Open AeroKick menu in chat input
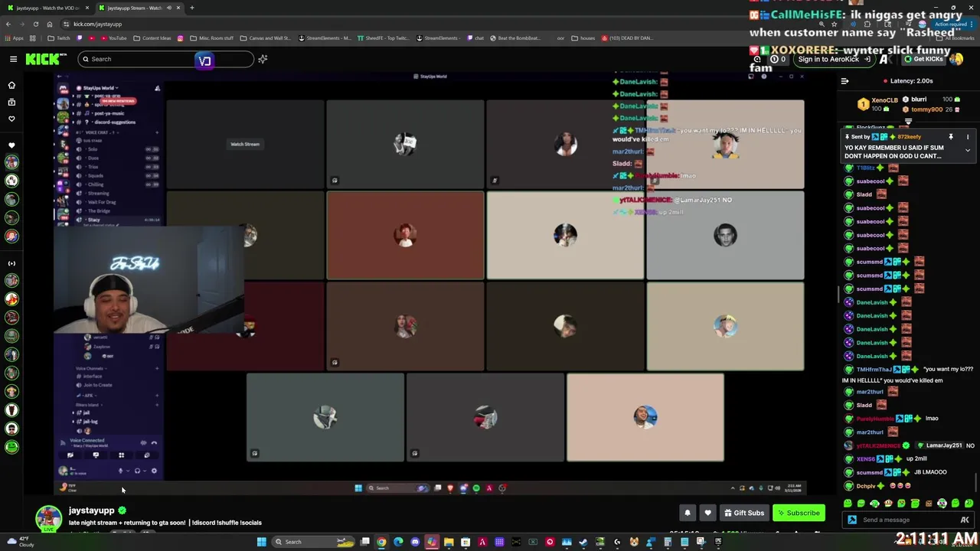Viewport: 980px width, 551px height. click(x=965, y=520)
